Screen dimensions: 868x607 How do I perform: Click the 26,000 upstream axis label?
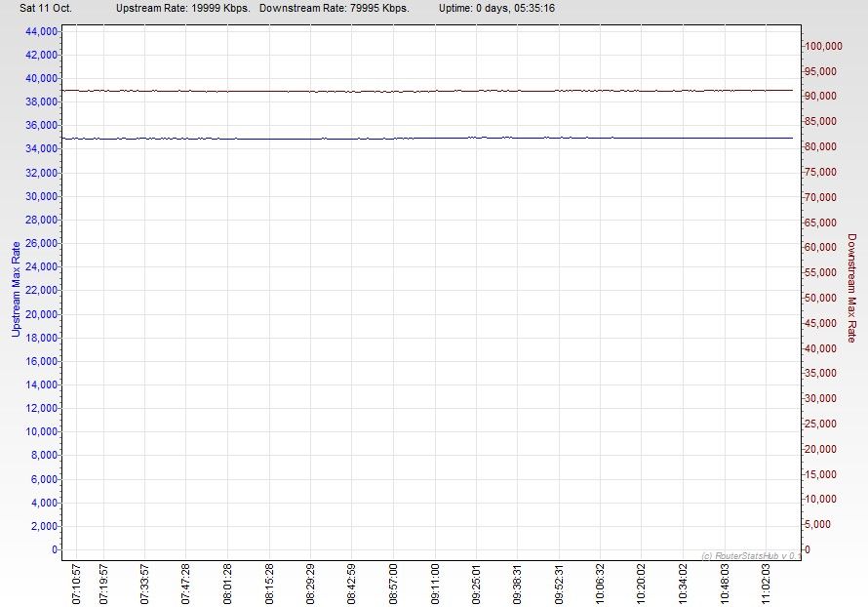(41, 243)
